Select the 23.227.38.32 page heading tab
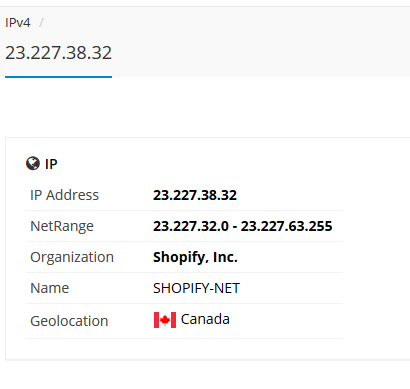The width and height of the screenshot is (410, 389). 58,53
